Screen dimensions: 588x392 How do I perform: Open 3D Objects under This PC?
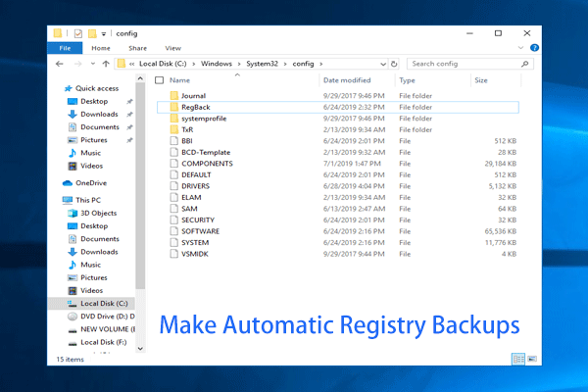click(x=99, y=213)
